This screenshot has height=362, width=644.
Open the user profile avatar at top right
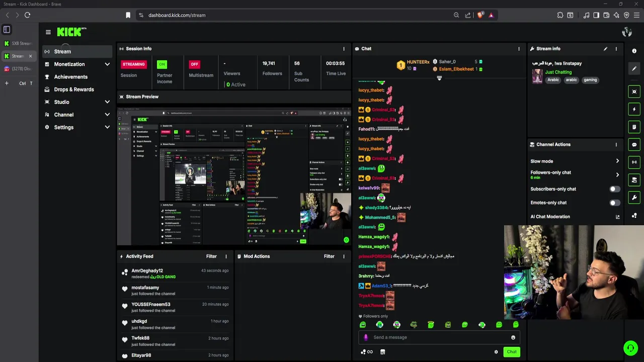[627, 32]
